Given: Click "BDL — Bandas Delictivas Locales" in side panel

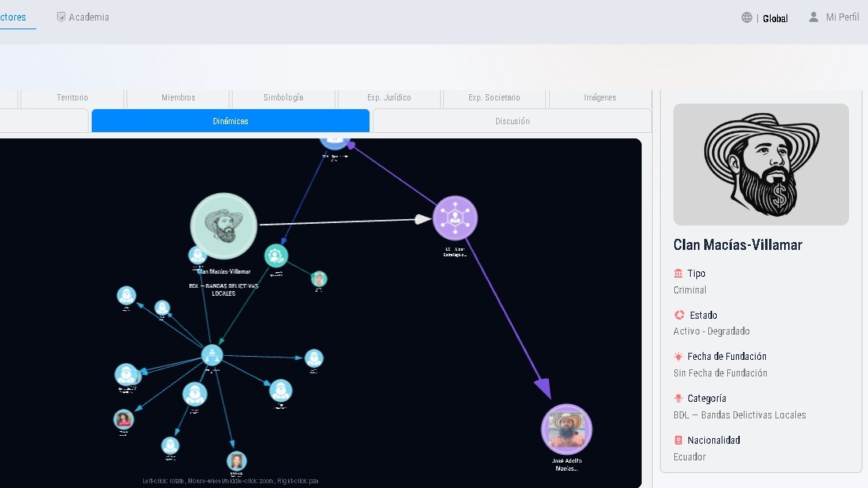Looking at the screenshot, I should [x=740, y=415].
